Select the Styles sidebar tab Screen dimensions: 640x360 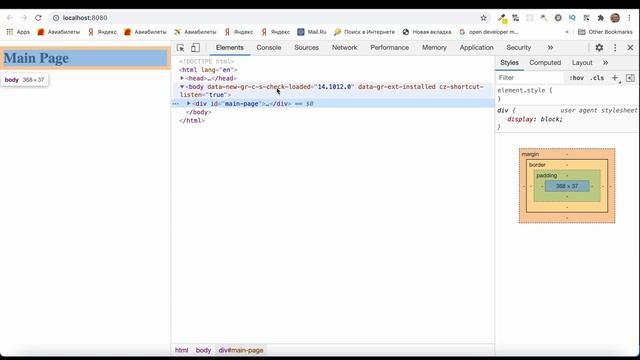[x=509, y=62]
